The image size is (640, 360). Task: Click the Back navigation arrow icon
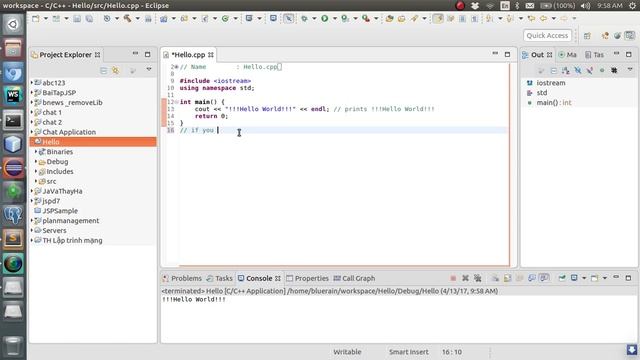click(x=543, y=18)
